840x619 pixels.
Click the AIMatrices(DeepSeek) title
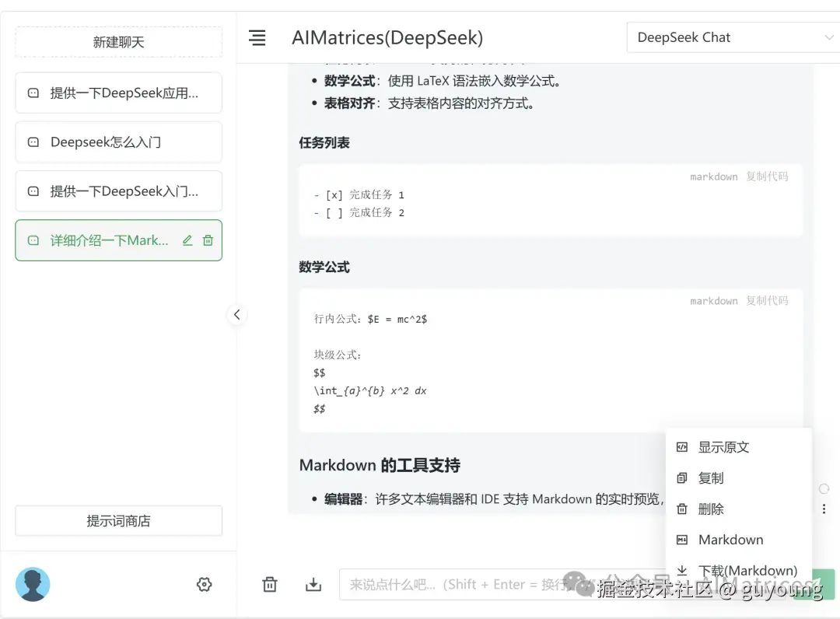pyautogui.click(x=387, y=37)
